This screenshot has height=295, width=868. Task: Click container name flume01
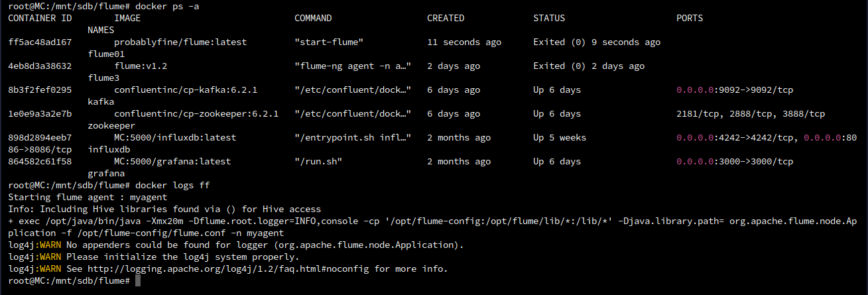pos(106,54)
